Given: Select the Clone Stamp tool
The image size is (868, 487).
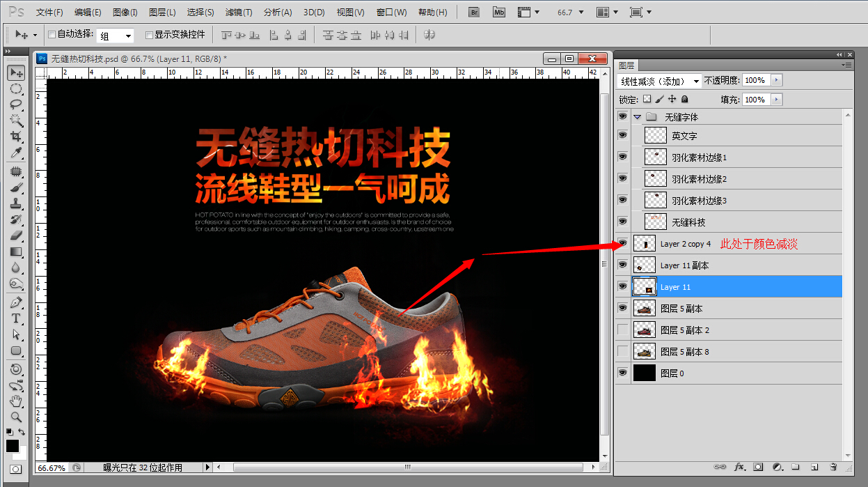Looking at the screenshot, I should click(16, 204).
